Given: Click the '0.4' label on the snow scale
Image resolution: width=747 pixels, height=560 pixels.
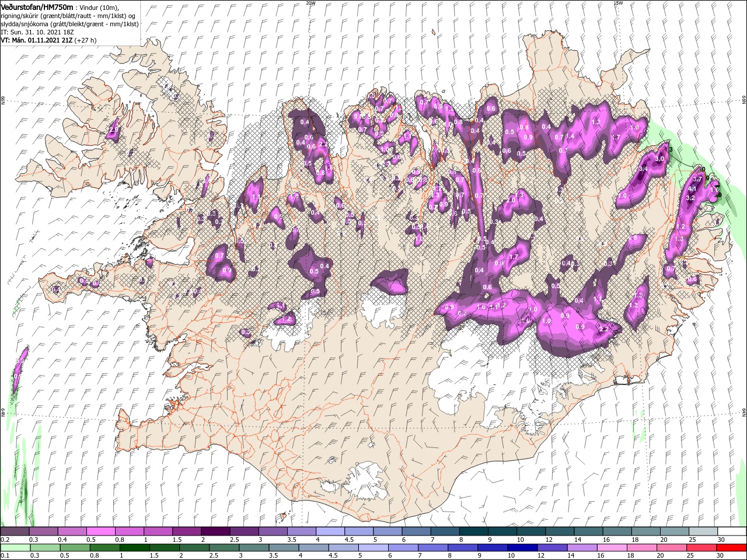Looking at the screenshot, I should click(x=62, y=540).
